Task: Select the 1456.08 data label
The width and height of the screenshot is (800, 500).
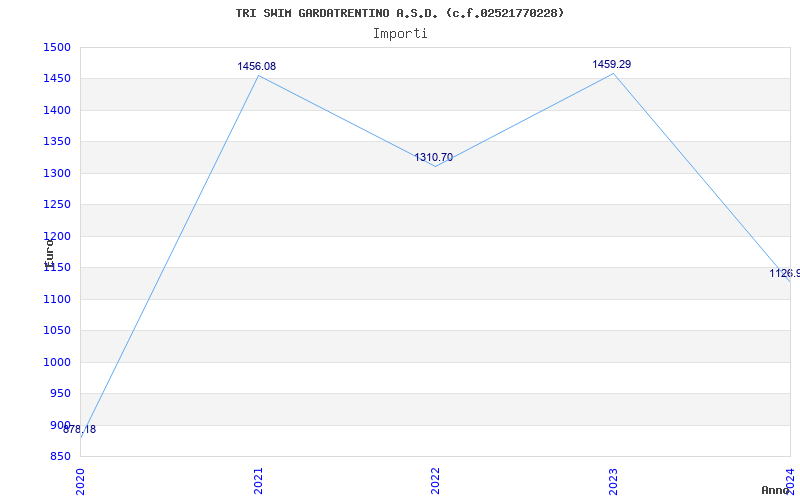Action: tap(257, 66)
